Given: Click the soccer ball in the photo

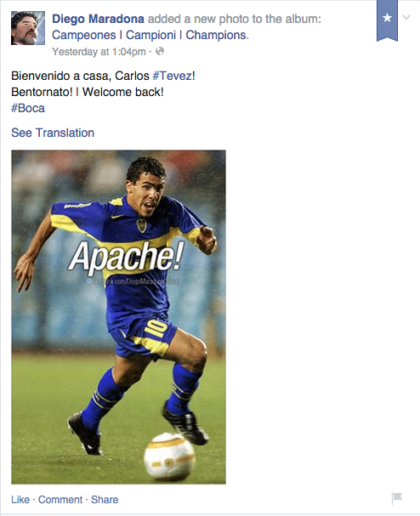Looking at the screenshot, I should coord(169,456).
